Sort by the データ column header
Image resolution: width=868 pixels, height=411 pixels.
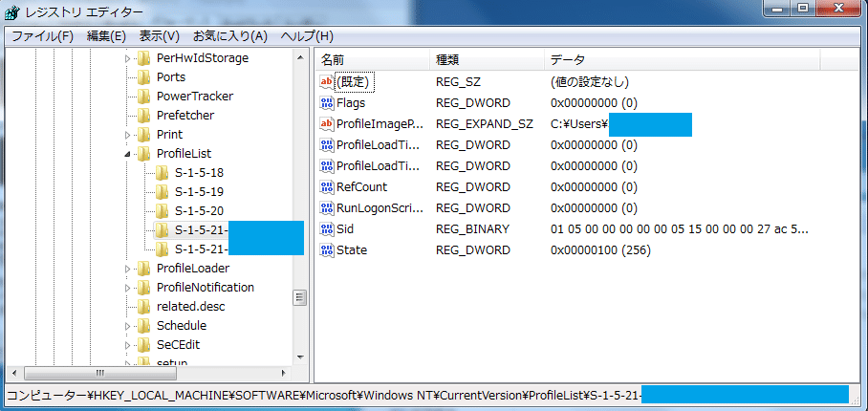tap(682, 60)
